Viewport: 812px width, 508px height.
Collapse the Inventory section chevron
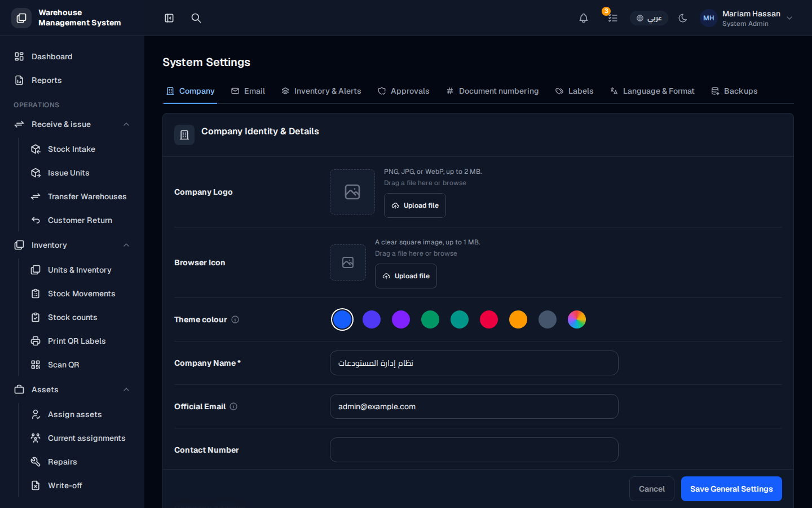tap(126, 245)
